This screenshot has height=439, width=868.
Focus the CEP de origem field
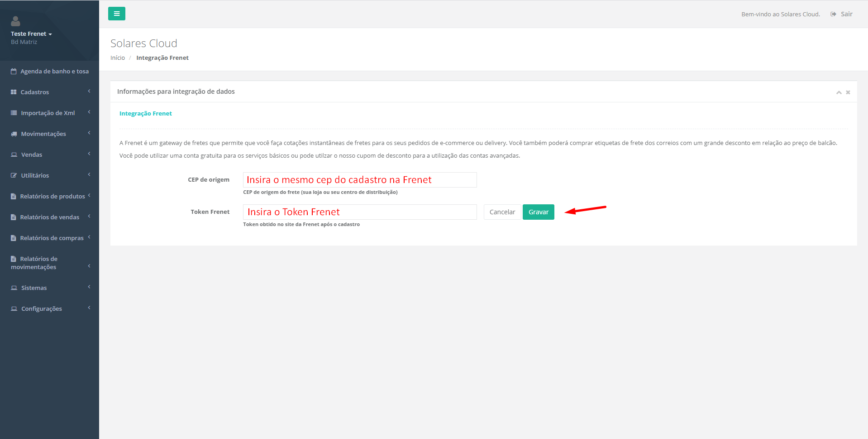[360, 180]
